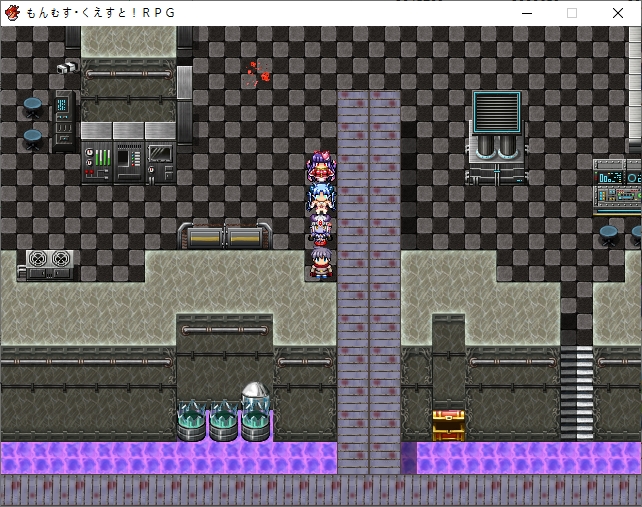The image size is (642, 507).
Task: Click the pink-bow leader character sprite
Action: coord(321,167)
